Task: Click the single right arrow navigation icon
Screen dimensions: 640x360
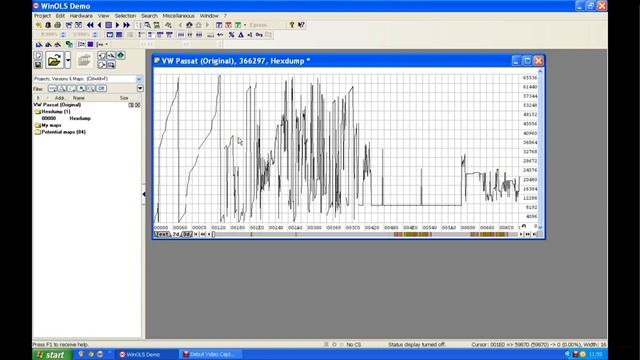Action: 118,25
